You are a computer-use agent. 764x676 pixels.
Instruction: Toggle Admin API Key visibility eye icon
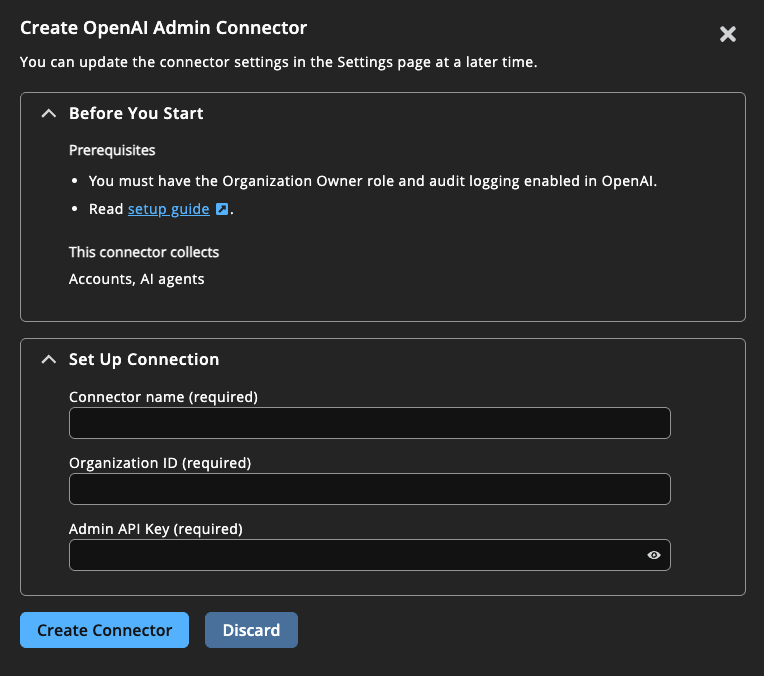coord(654,555)
